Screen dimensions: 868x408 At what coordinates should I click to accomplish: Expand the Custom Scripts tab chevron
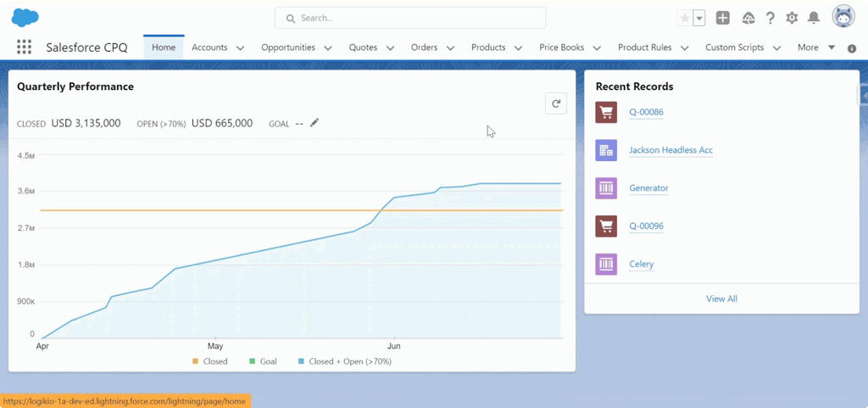[776, 48]
